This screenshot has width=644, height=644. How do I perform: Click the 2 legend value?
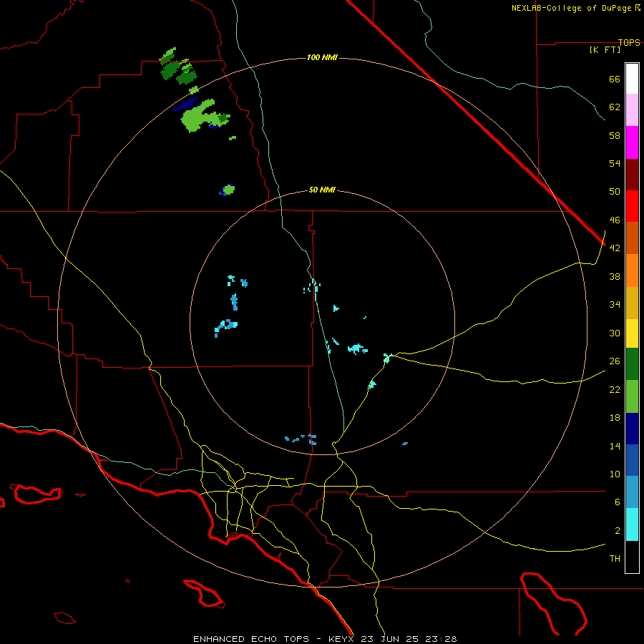[x=618, y=531]
